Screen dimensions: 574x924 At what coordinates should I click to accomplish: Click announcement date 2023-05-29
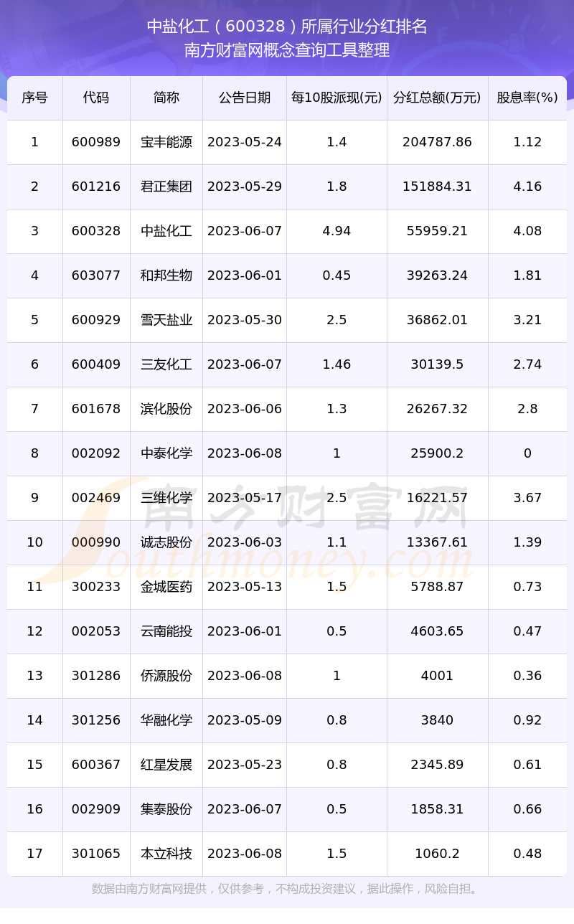coord(245,187)
